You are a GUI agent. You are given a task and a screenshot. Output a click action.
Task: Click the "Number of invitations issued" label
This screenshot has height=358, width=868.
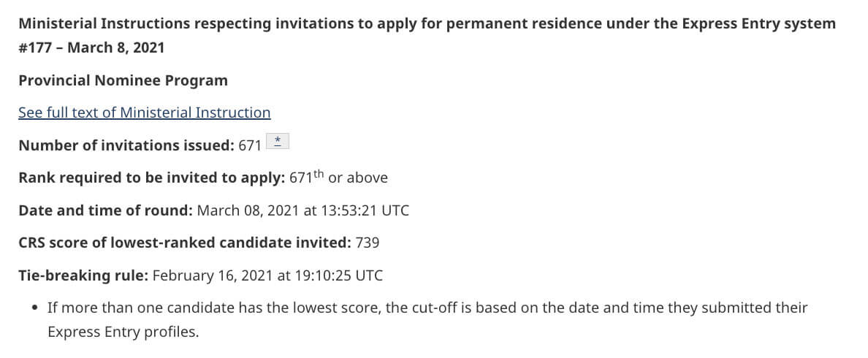[126, 145]
